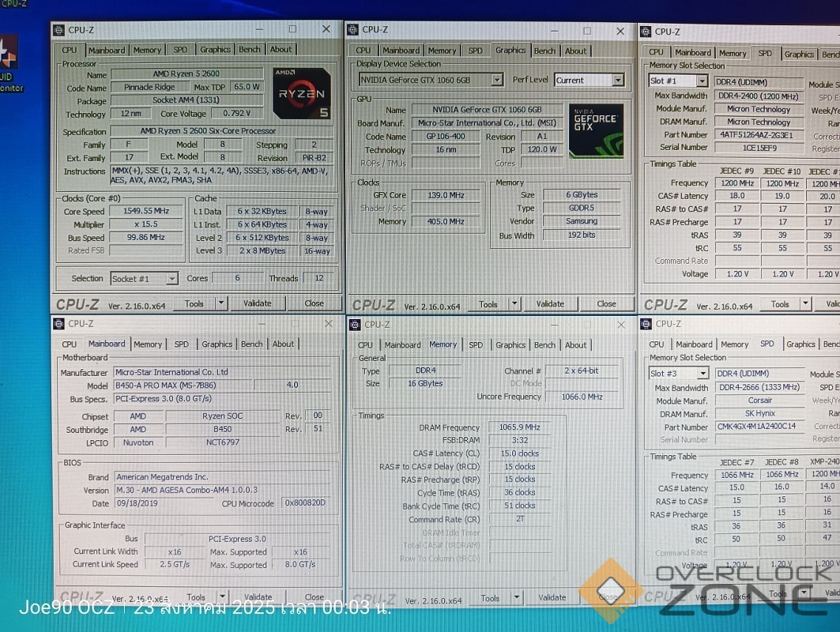This screenshot has width=840, height=632.
Task: Open the NVIDIA GeForce GTX 1060 device dropdown
Action: click(496, 80)
